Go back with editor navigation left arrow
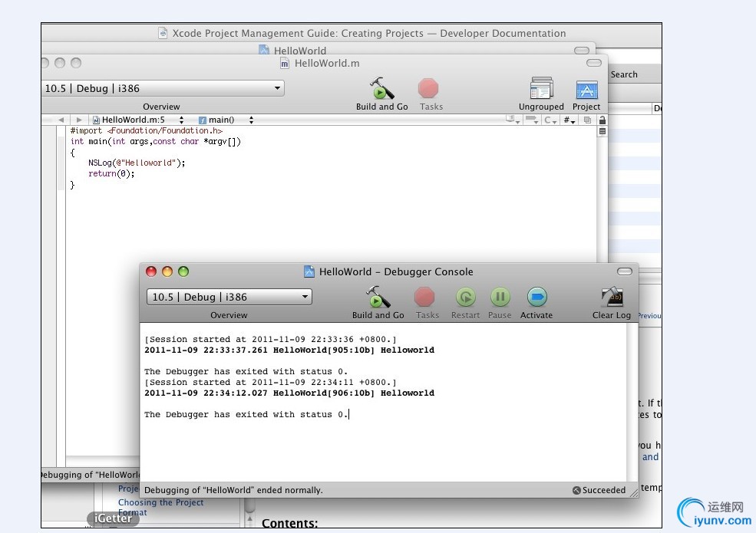Image resolution: width=756 pixels, height=533 pixels. tap(61, 120)
